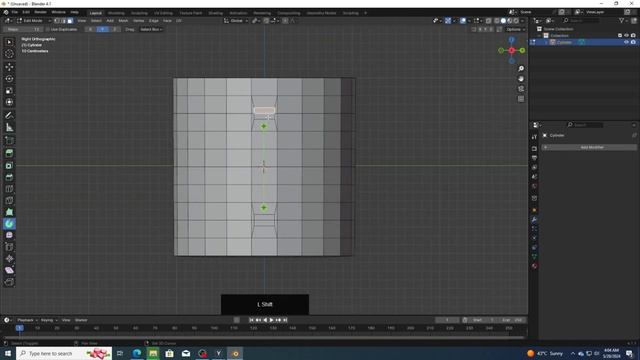Toggle X-ray display mode

pyautogui.click(x=488, y=20)
